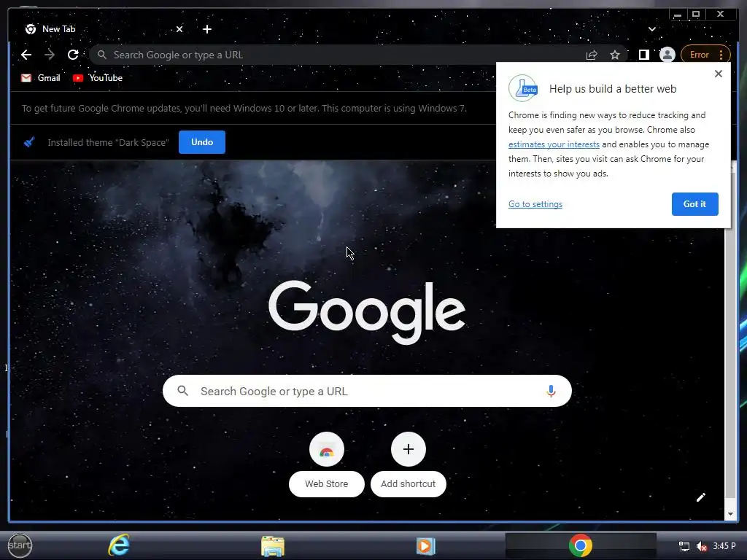The height and width of the screenshot is (560, 747).
Task: Open the File Explorer taskbar icon
Action: pyautogui.click(x=273, y=545)
